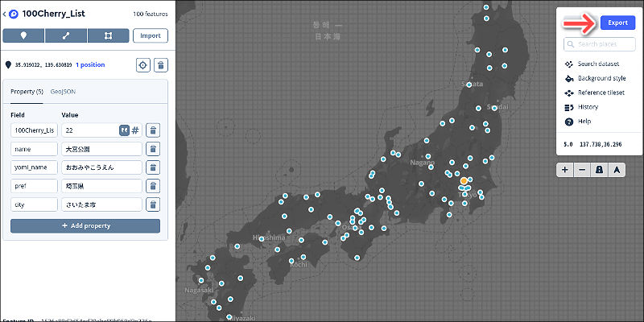Click the Add property button
Image resolution: width=644 pixels, height=322 pixels.
(x=85, y=226)
